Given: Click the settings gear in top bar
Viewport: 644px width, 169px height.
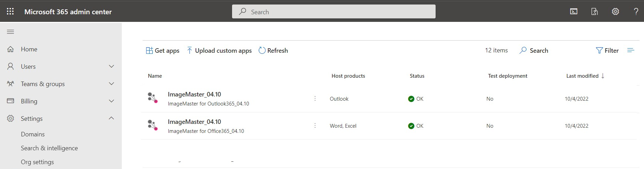Looking at the screenshot, I should tap(615, 11).
